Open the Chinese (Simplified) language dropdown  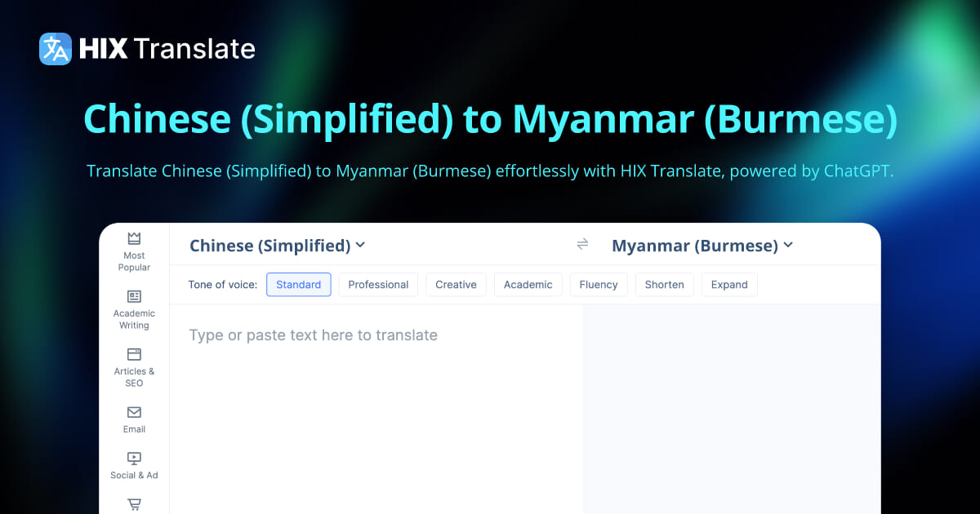[278, 245]
